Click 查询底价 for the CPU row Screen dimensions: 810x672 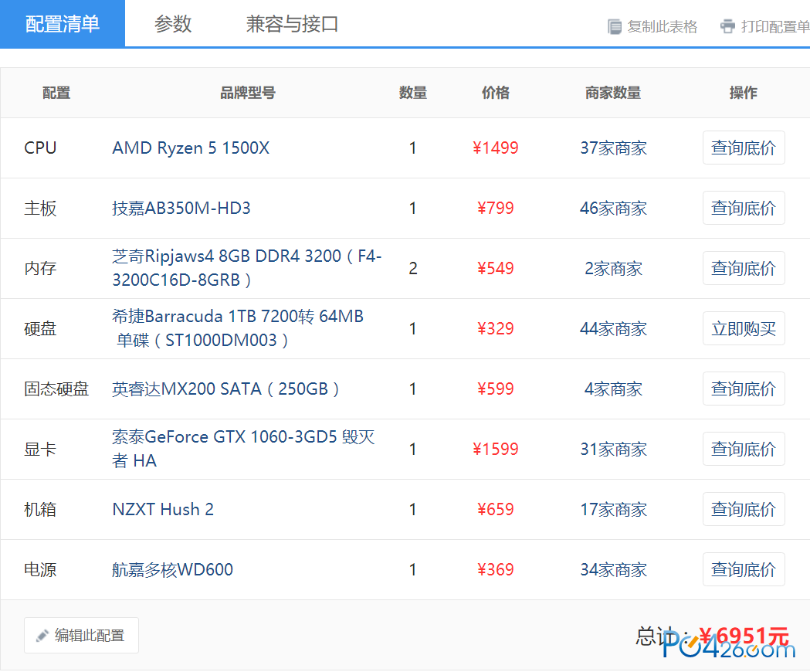[x=744, y=148]
